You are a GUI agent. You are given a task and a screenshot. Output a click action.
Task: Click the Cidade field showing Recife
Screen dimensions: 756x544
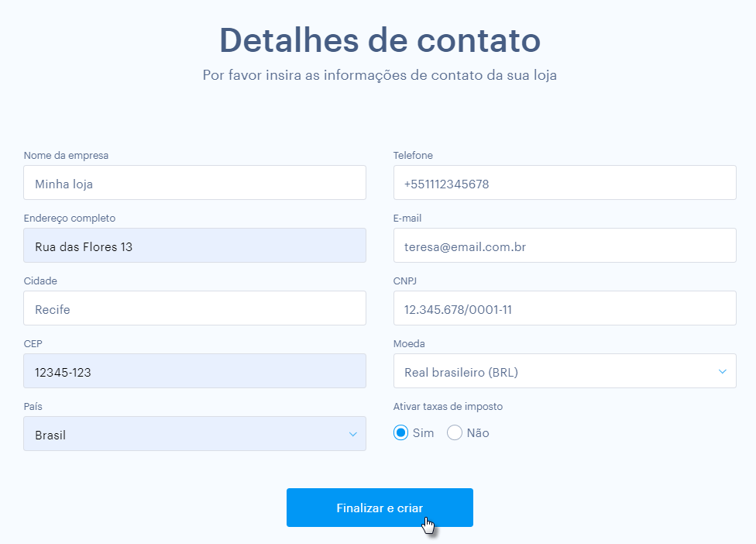pos(194,308)
